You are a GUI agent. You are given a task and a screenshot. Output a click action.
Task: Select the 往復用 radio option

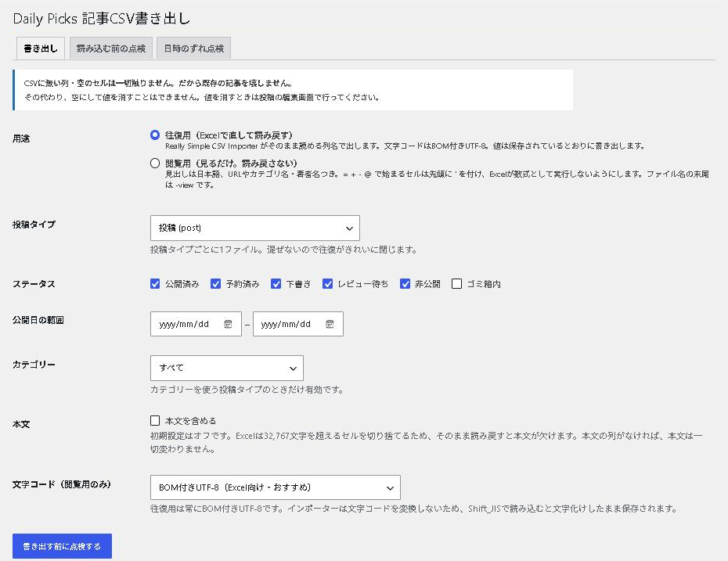[155, 135]
